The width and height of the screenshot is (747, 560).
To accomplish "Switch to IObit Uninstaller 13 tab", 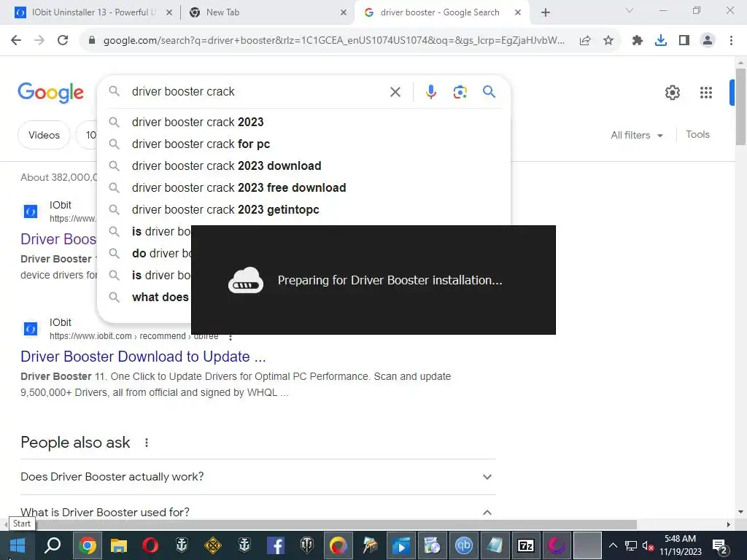I will click(x=93, y=13).
